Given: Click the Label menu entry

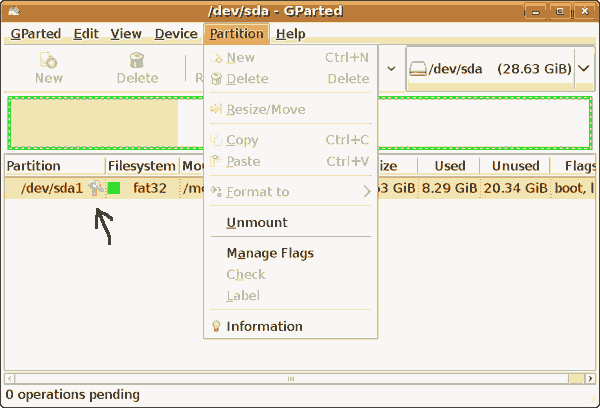Looking at the screenshot, I should [291, 295].
